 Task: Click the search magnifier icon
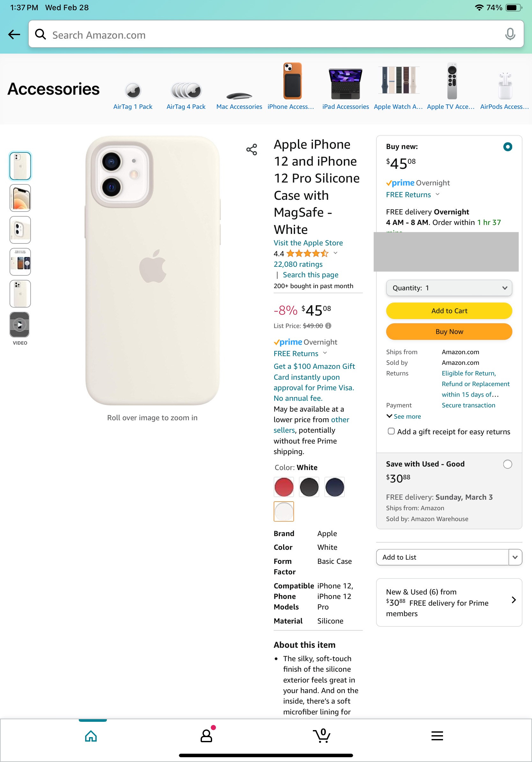[x=41, y=34]
